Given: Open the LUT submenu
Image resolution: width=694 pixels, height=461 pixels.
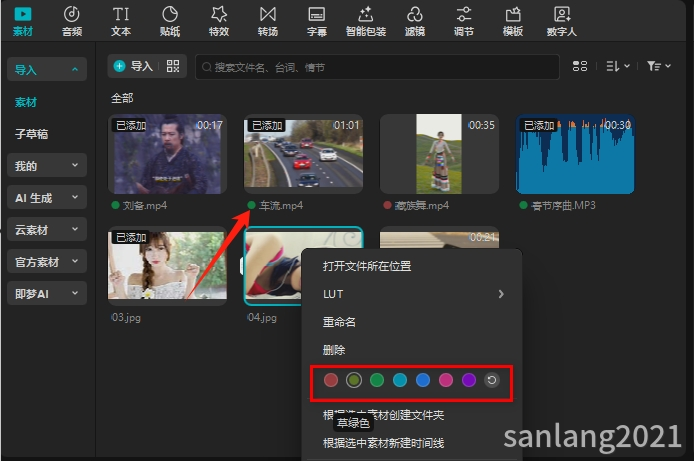Looking at the screenshot, I should click(x=412, y=294).
